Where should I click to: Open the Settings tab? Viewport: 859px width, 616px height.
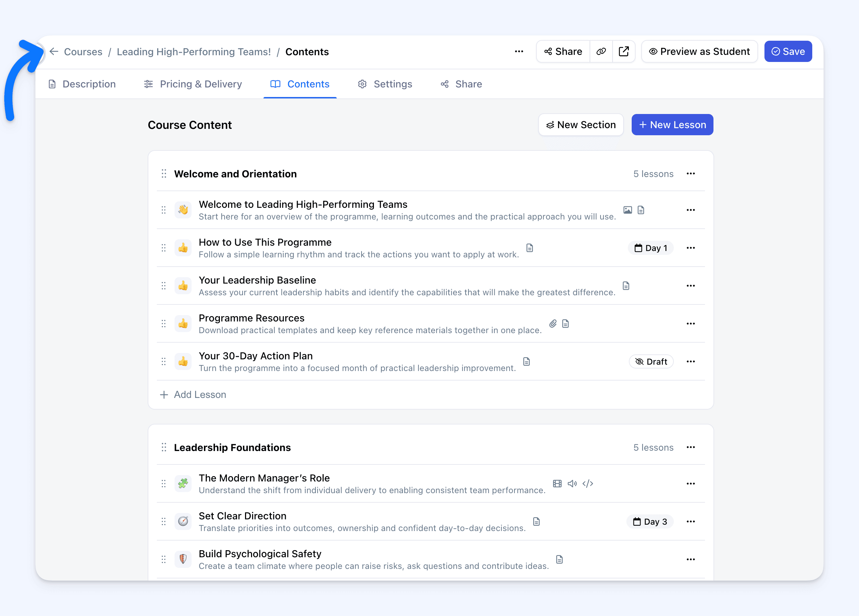385,84
